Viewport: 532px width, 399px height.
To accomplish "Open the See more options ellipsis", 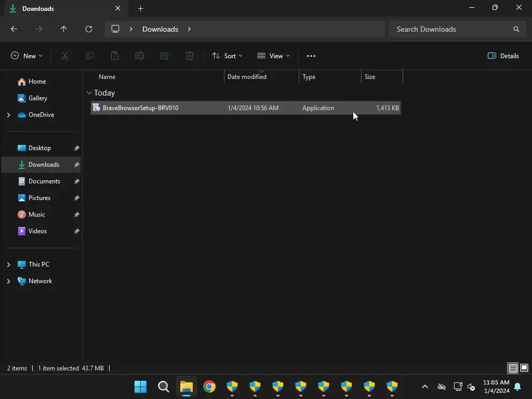I will click(311, 56).
